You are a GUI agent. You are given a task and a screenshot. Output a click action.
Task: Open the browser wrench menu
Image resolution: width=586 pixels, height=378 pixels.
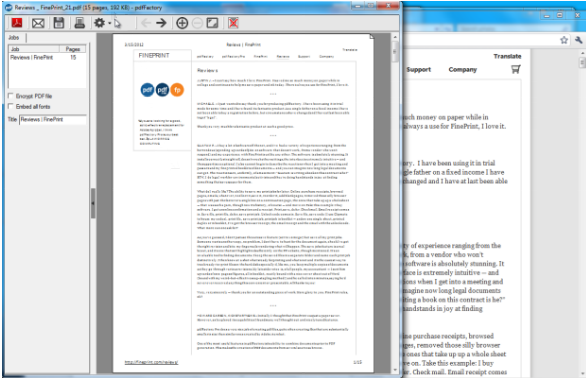click(579, 40)
